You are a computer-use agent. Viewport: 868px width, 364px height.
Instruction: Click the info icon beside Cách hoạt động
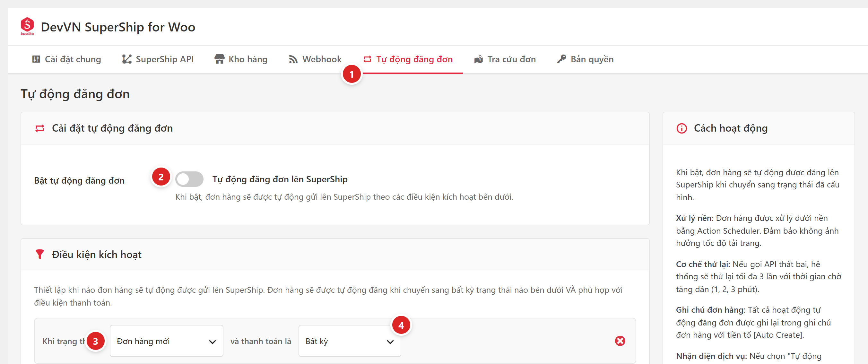pyautogui.click(x=681, y=128)
